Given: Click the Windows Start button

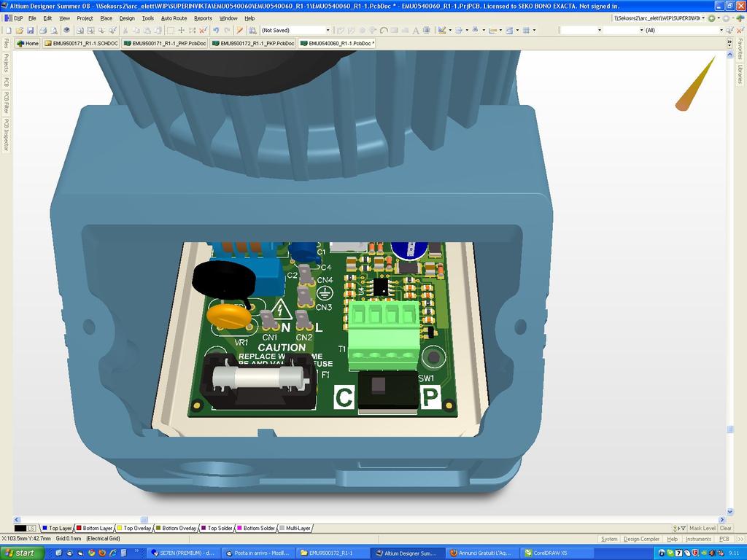Looking at the screenshot, I should point(22,553).
